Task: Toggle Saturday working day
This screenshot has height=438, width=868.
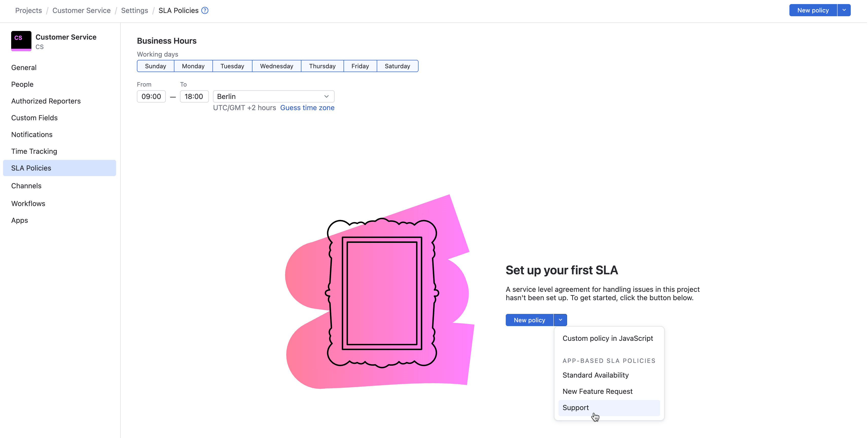Action: click(397, 66)
